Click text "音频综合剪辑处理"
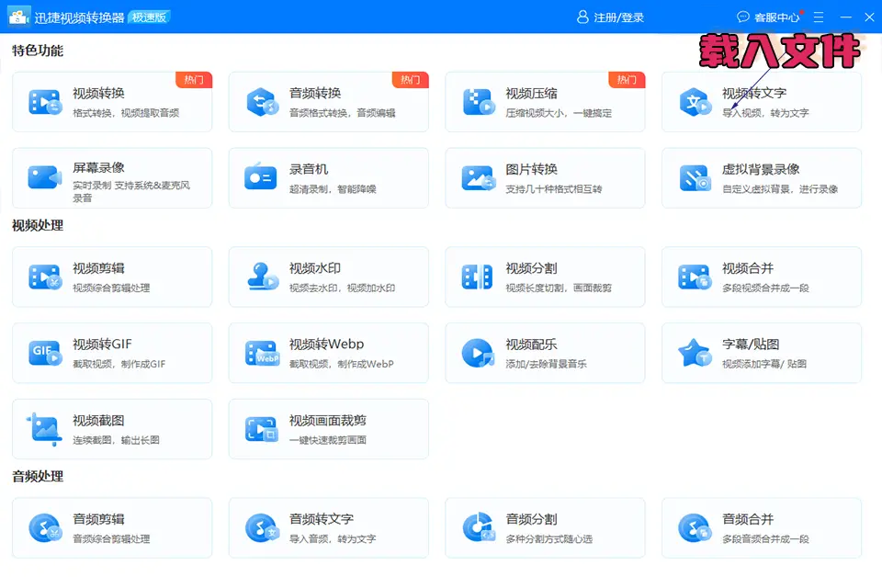The width and height of the screenshot is (882, 588). pyautogui.click(x=111, y=538)
